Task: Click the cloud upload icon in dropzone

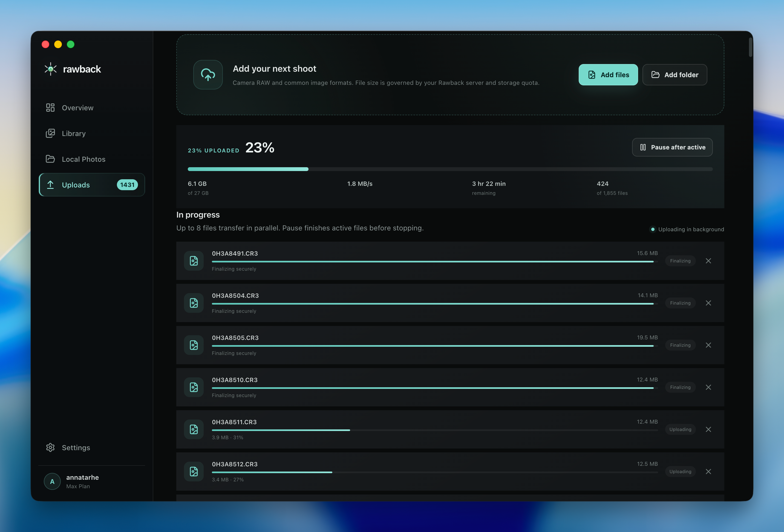Action: [208, 74]
